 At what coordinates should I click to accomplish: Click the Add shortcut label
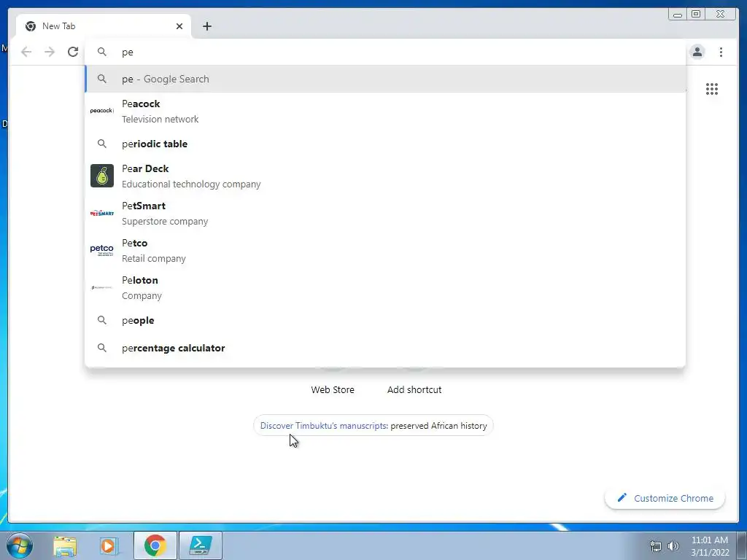pyautogui.click(x=414, y=389)
